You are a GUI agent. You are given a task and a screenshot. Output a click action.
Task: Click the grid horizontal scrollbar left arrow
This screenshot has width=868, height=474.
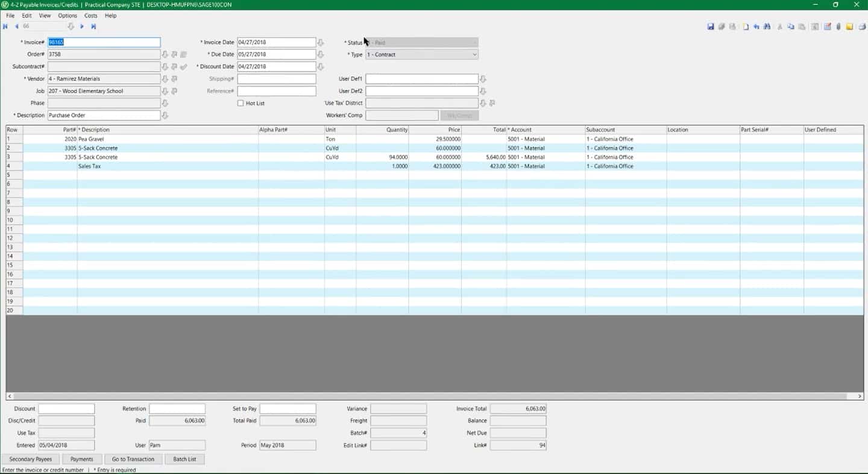click(x=10, y=396)
